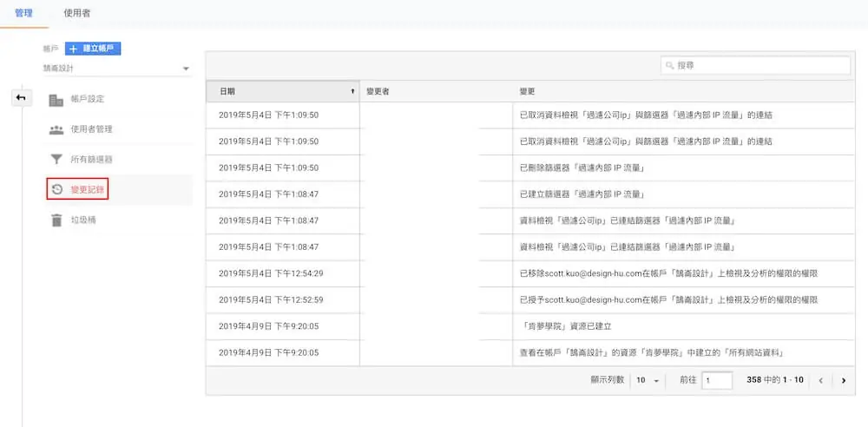868x427 pixels.
Task: Click the 變更者 column header
Action: (x=436, y=91)
